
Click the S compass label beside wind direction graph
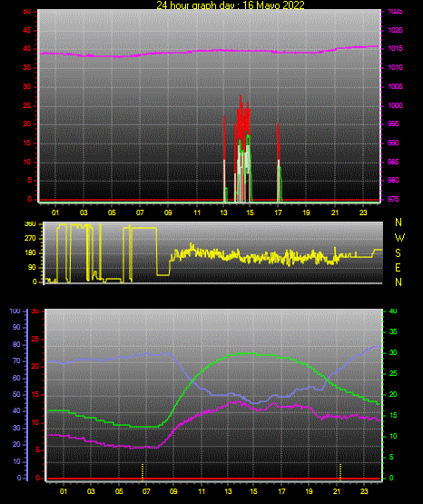point(398,253)
